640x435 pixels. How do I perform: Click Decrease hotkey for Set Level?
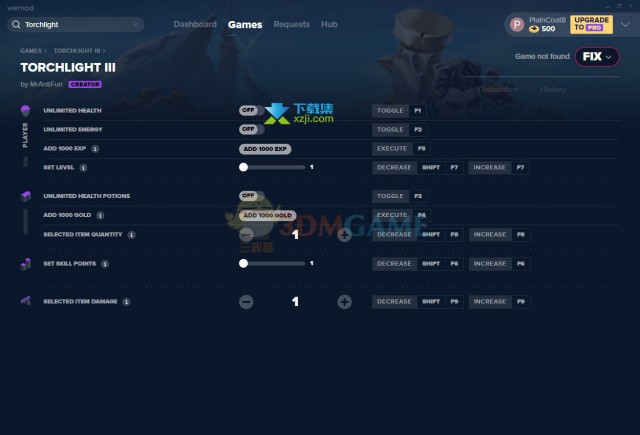[394, 167]
